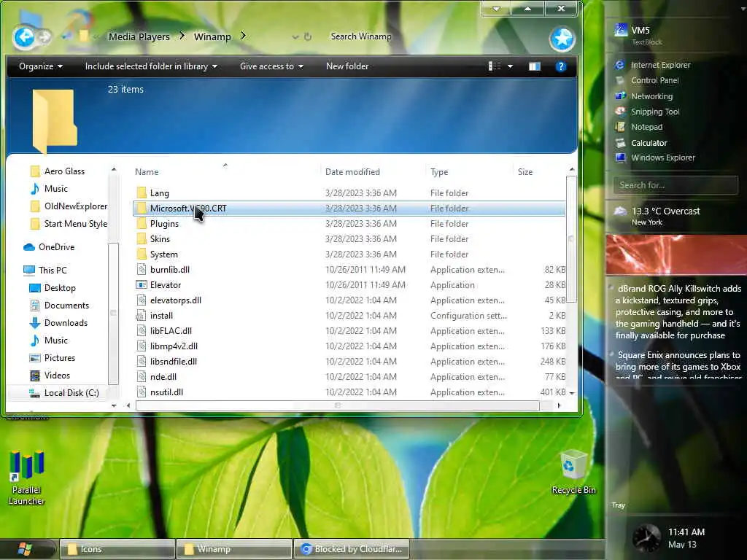Screen dimensions: 747x560
Task: Switch to the Icons taskbar window
Action: point(117,549)
